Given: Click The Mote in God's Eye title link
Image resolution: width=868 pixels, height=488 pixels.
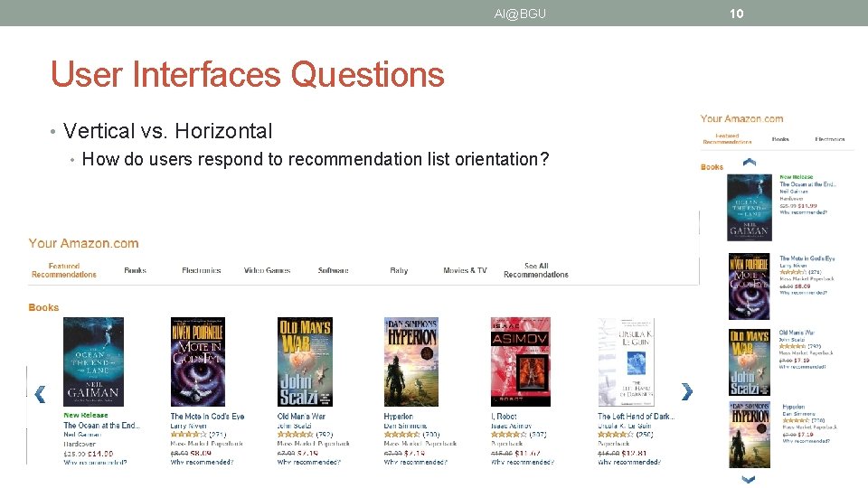Looking at the screenshot, I should click(x=207, y=416).
